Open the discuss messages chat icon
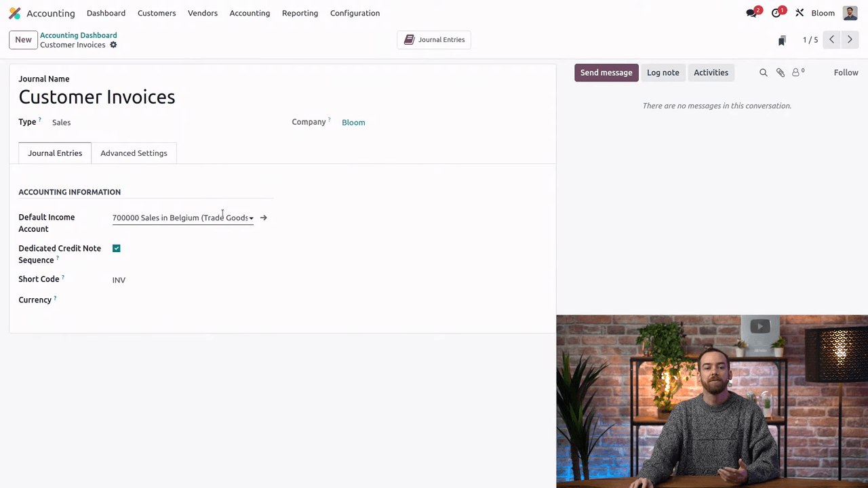The width and height of the screenshot is (868, 488). pyautogui.click(x=751, y=13)
